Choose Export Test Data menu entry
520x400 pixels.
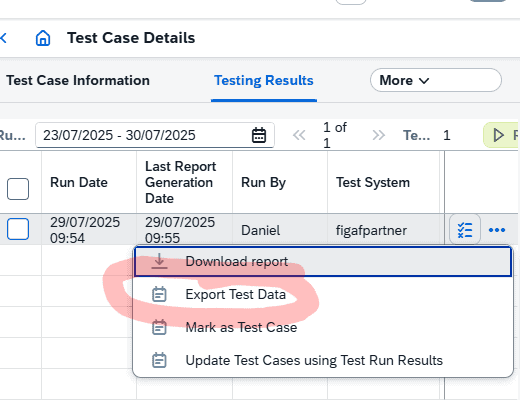point(323,295)
